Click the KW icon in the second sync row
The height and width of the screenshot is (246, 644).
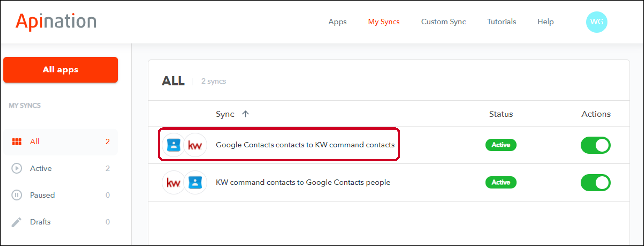[174, 182]
